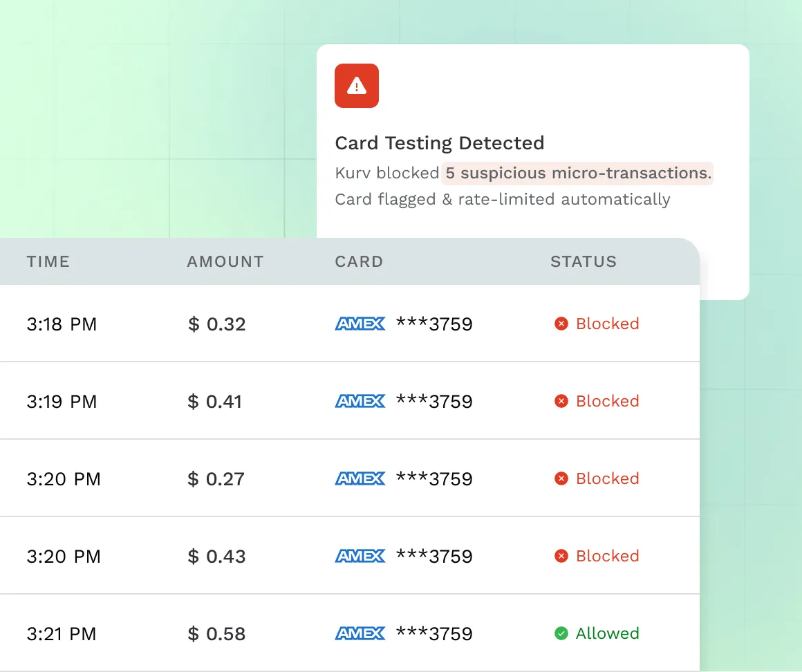Click the red blocked icon in the $0.43 row
This screenshot has height=672, width=802.
[x=561, y=556]
